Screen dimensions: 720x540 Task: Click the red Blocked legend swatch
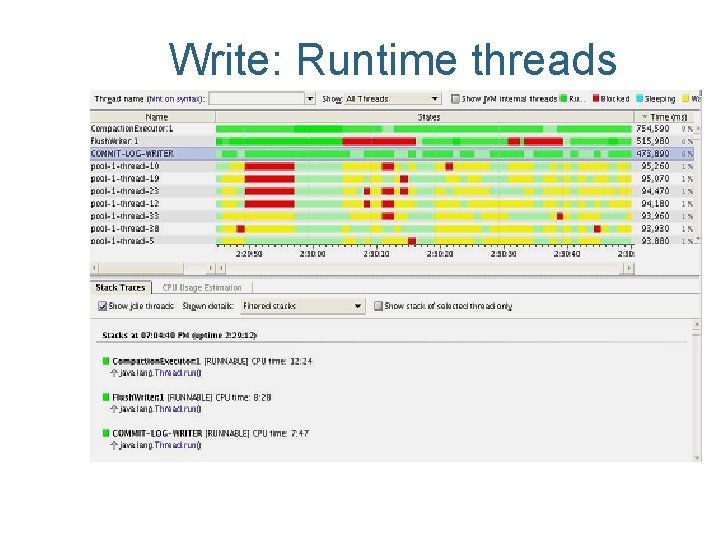596,98
